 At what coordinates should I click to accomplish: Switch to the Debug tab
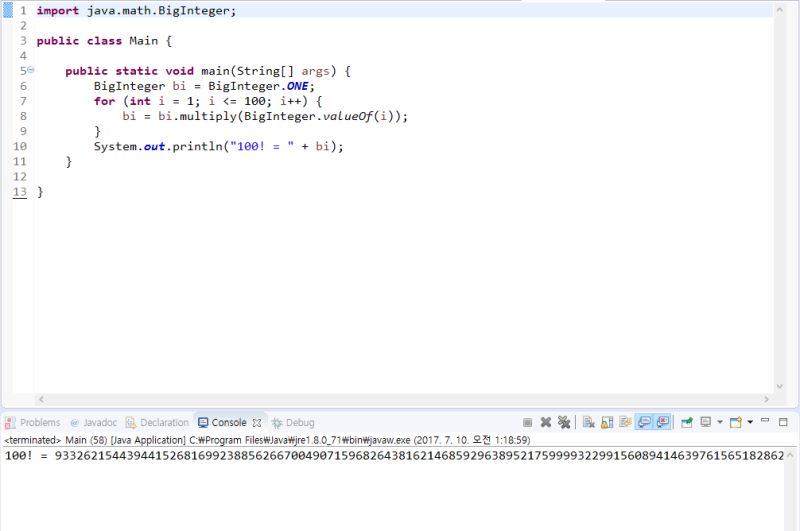[293, 422]
